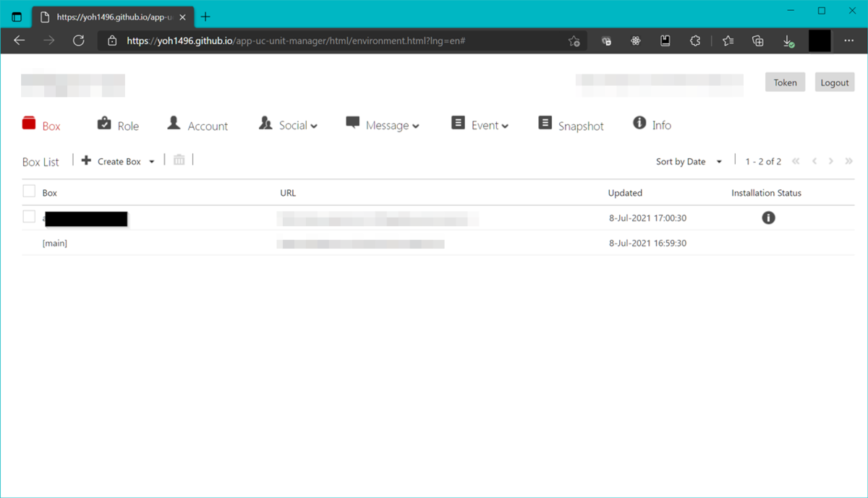Viewport: 868px width, 498px height.
Task: Click the Message speech bubble icon
Action: point(352,123)
